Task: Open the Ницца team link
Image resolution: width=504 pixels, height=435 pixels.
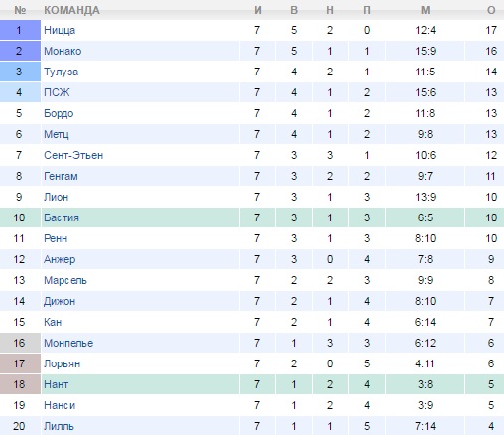Action: pyautogui.click(x=60, y=30)
